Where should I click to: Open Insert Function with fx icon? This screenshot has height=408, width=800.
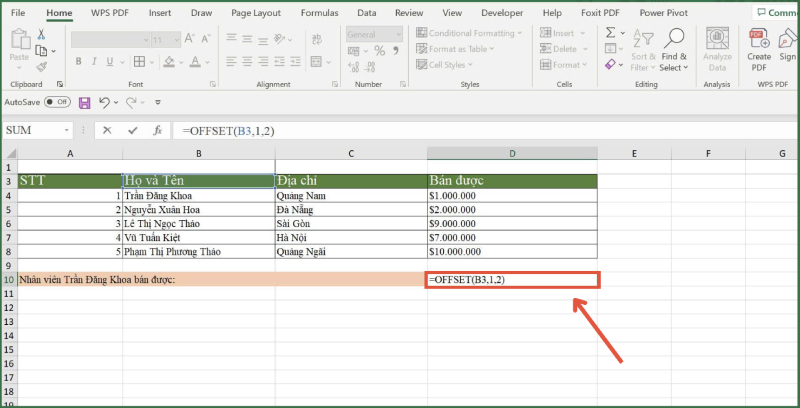[x=157, y=131]
